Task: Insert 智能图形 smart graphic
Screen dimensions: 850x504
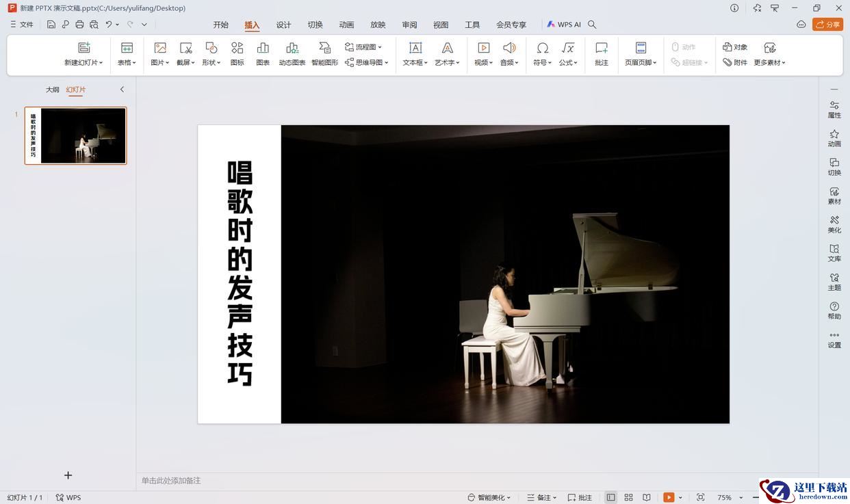Action: point(324,54)
